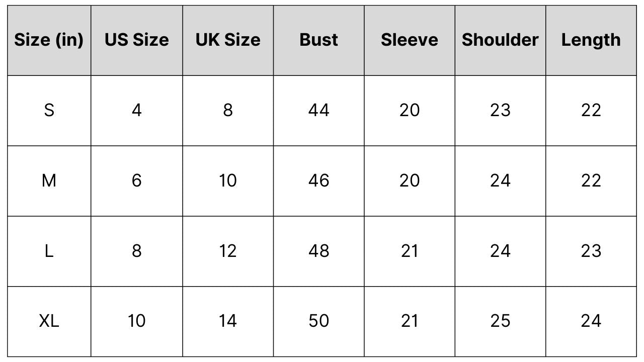Select the "Shoulder" column header
Viewport: 644px width, 362px height.
(x=500, y=40)
